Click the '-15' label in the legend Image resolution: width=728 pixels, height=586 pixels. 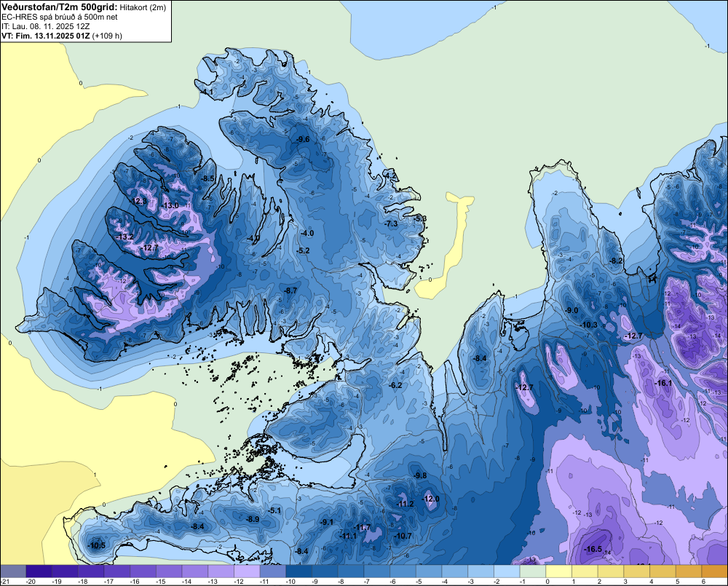[160, 582]
